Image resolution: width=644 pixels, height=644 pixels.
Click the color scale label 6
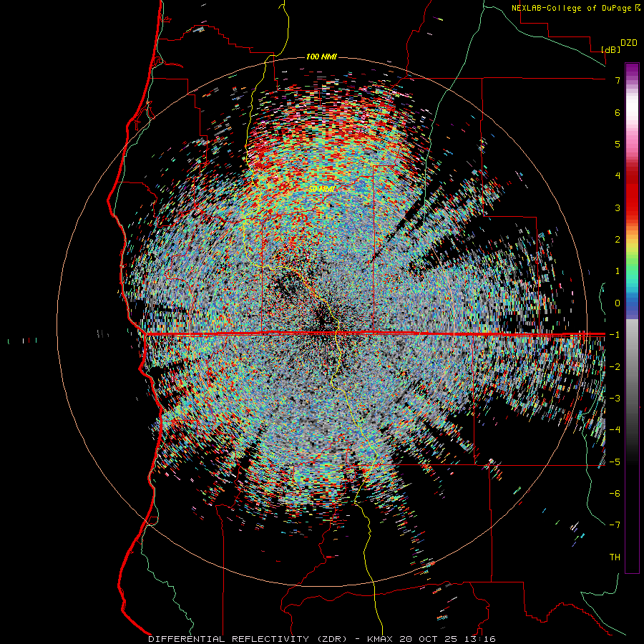click(618, 112)
